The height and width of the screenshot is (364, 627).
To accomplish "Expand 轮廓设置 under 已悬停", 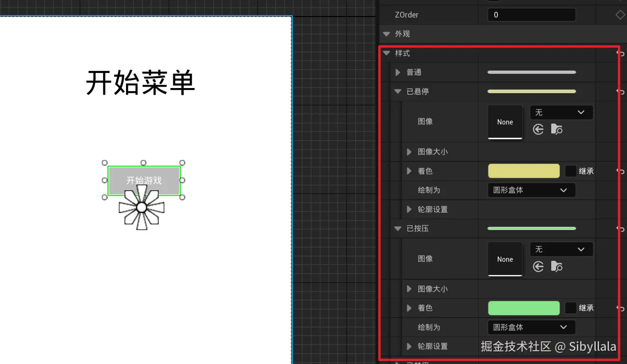I will tap(409, 209).
